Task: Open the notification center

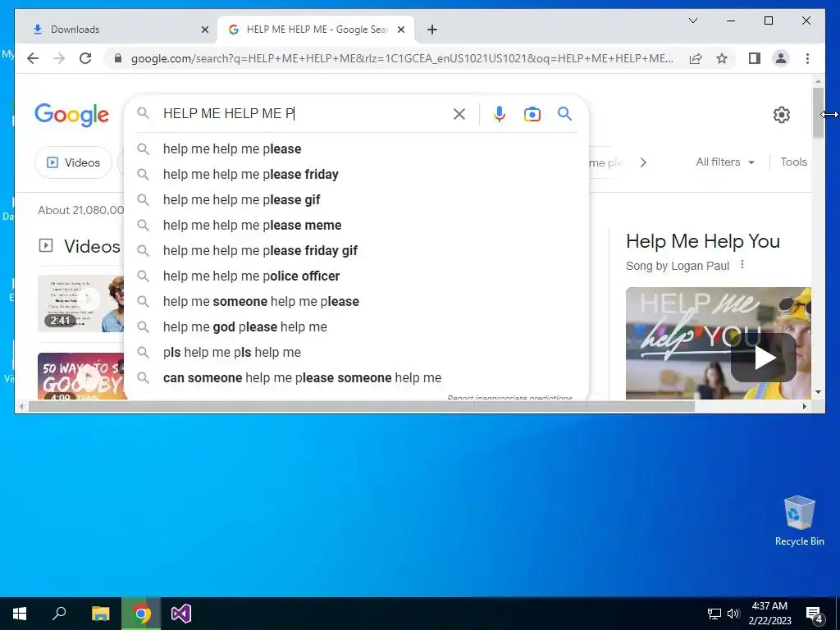Action: click(x=815, y=614)
